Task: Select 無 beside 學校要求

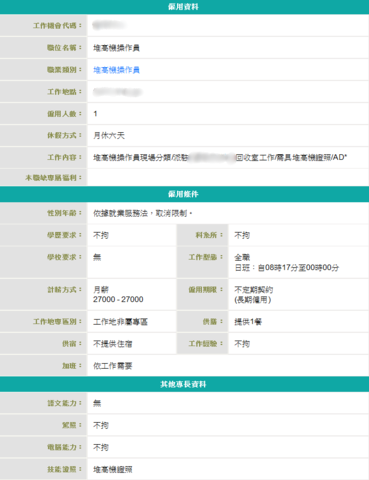Action: tap(97, 257)
